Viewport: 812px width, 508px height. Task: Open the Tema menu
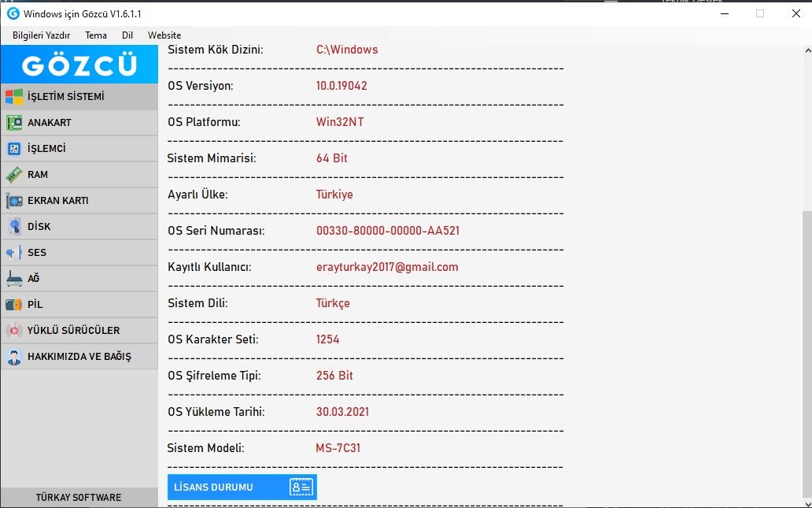96,35
